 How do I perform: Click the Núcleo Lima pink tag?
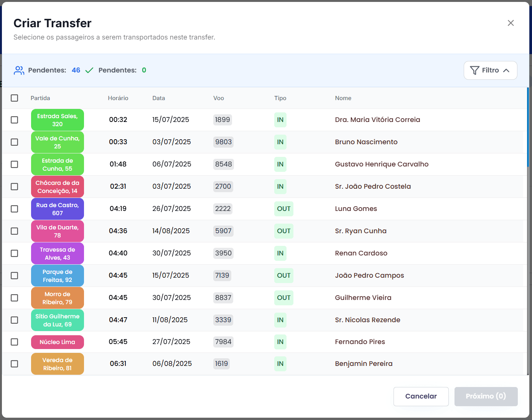pos(58,342)
